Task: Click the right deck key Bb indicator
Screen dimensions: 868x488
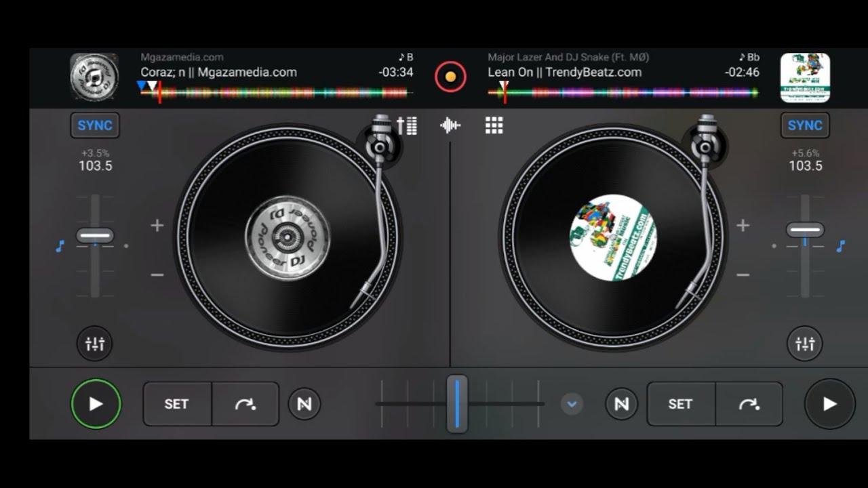Action: (x=749, y=58)
